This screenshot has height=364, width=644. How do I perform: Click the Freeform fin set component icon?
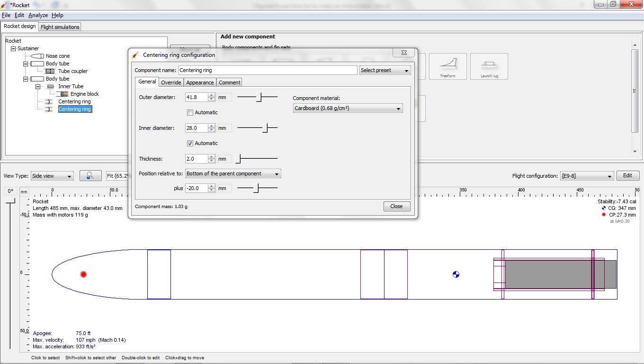pyautogui.click(x=447, y=66)
